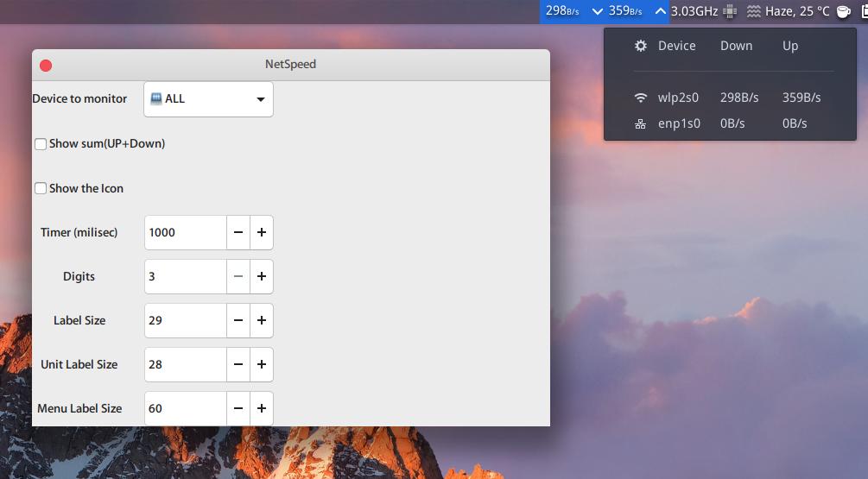This screenshot has height=479, width=868.
Task: Click the Digits value field
Action: tap(186, 276)
